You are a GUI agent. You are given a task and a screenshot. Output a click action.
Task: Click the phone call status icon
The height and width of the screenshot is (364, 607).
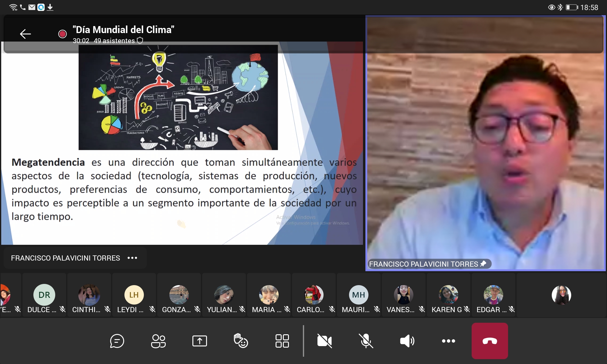tap(23, 7)
